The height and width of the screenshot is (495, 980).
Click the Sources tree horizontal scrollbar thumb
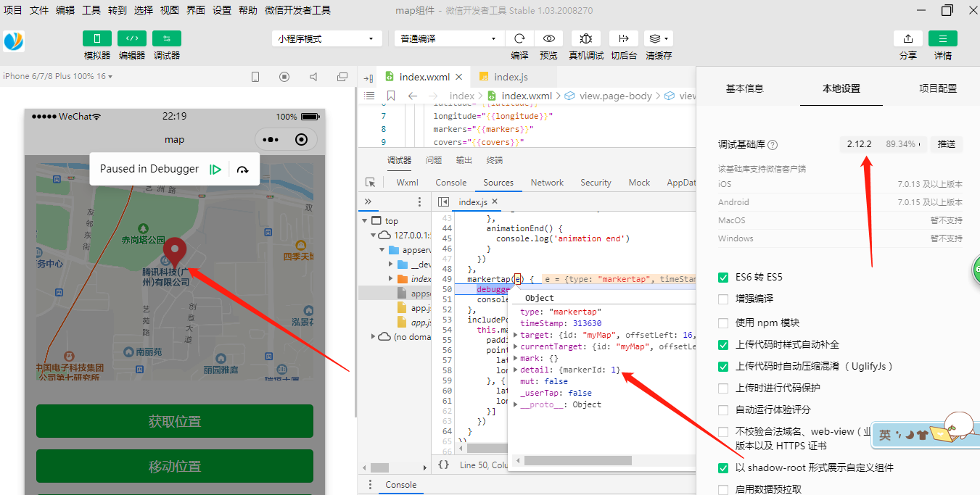pos(379,467)
